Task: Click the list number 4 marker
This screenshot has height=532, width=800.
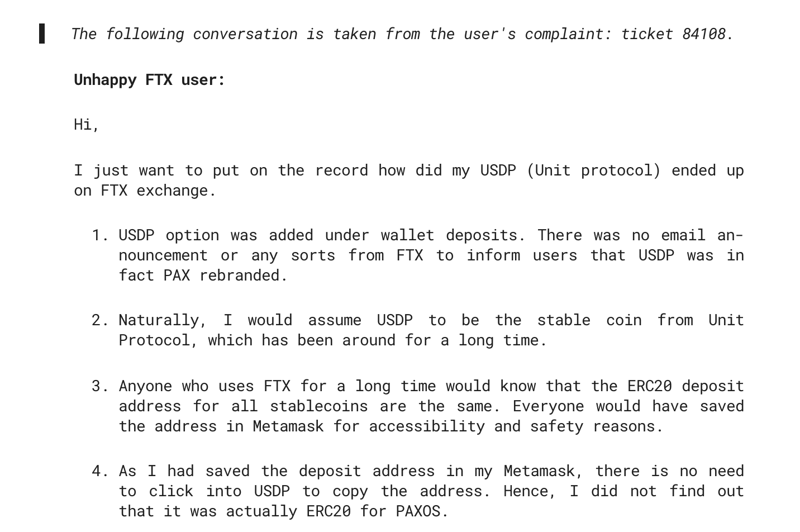Action: coord(99,471)
